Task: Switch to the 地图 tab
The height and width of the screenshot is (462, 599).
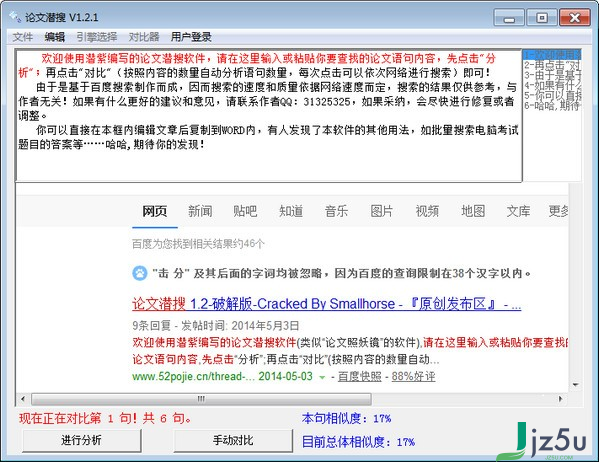Action: click(473, 211)
